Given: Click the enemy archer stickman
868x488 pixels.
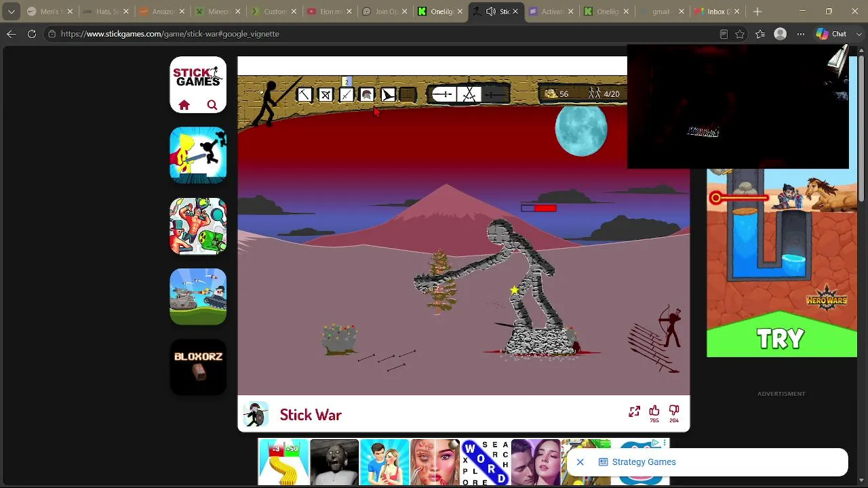Looking at the screenshot, I should coord(669,327).
